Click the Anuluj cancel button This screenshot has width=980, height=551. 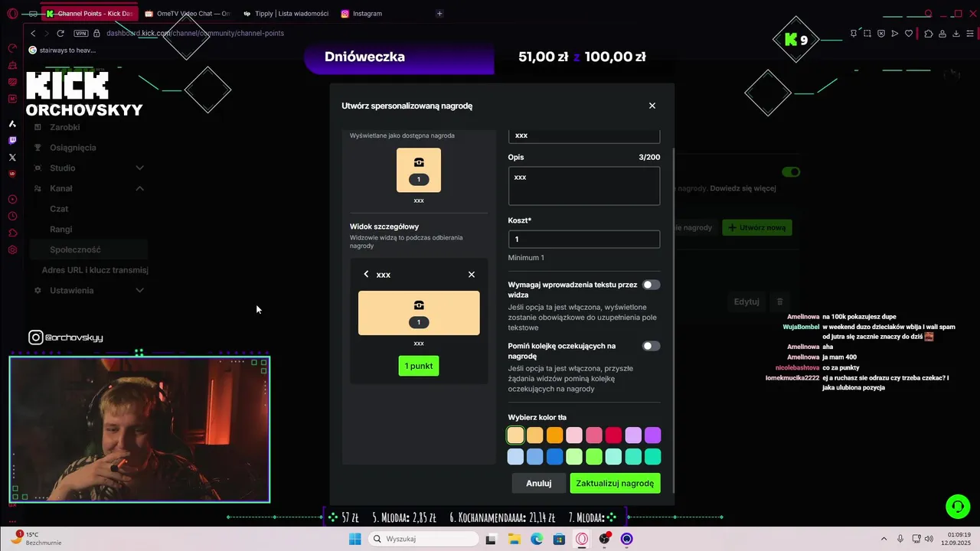(x=539, y=483)
